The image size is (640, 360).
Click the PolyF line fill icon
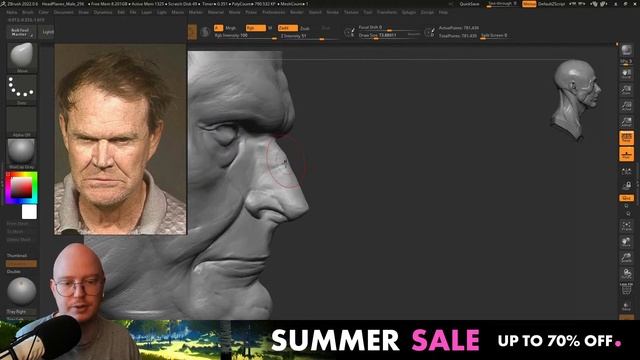coord(626,289)
